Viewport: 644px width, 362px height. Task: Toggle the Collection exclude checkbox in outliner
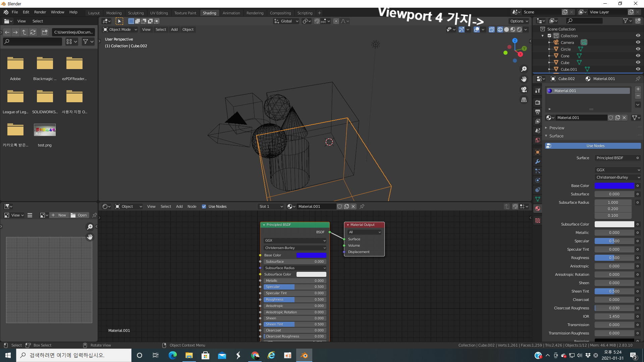click(x=549, y=36)
